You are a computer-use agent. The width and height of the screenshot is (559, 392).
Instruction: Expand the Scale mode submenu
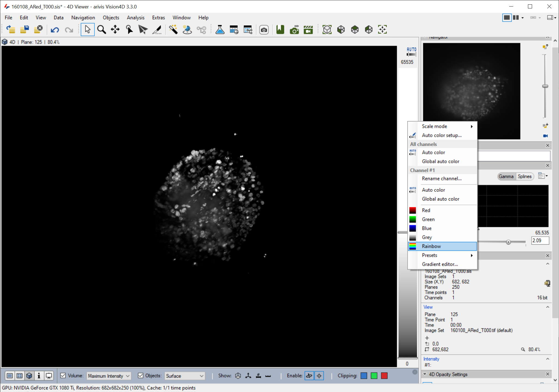pyautogui.click(x=434, y=126)
